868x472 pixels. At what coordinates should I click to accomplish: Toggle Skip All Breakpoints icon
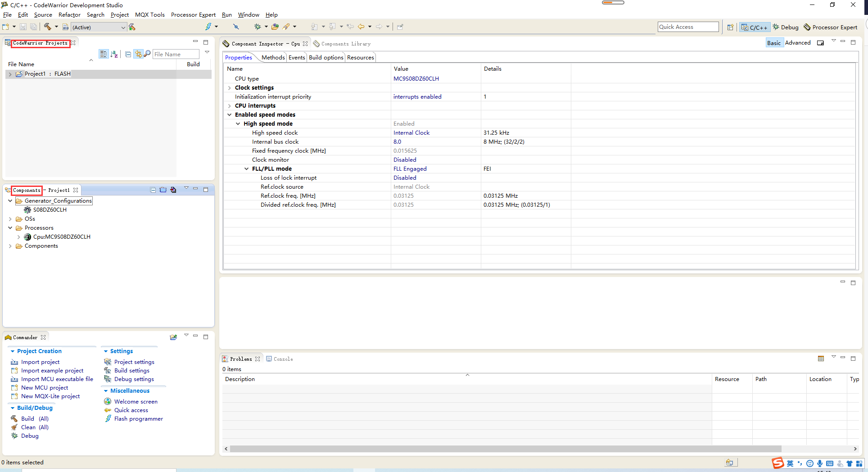coord(235,27)
